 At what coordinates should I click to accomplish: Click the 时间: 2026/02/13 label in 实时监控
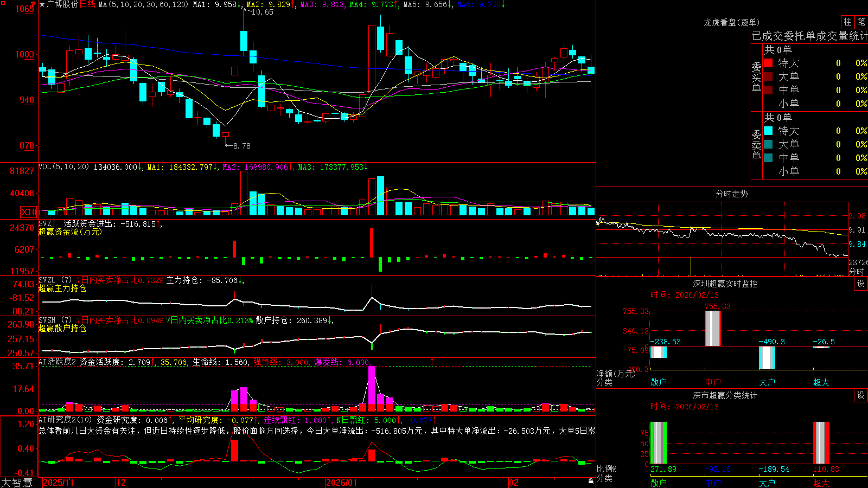pyautogui.click(x=685, y=295)
